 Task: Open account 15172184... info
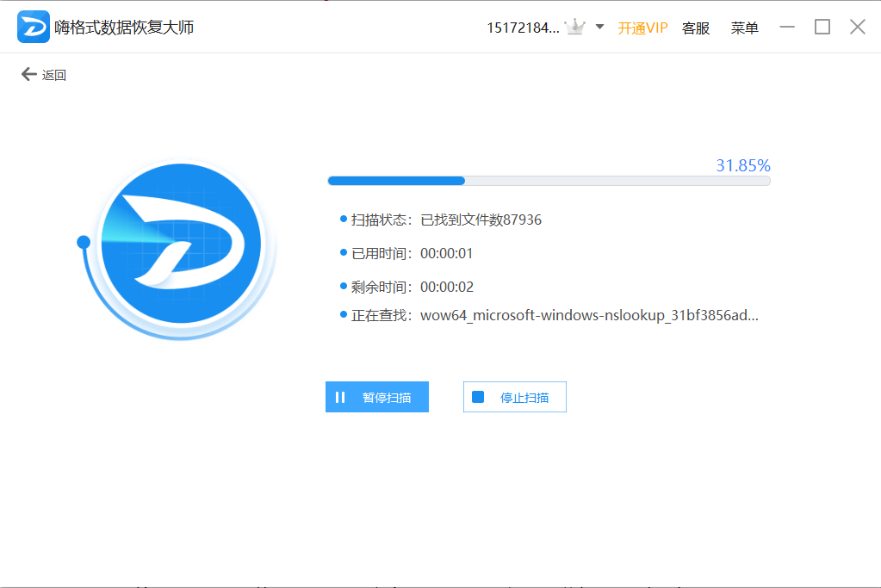pyautogui.click(x=523, y=28)
